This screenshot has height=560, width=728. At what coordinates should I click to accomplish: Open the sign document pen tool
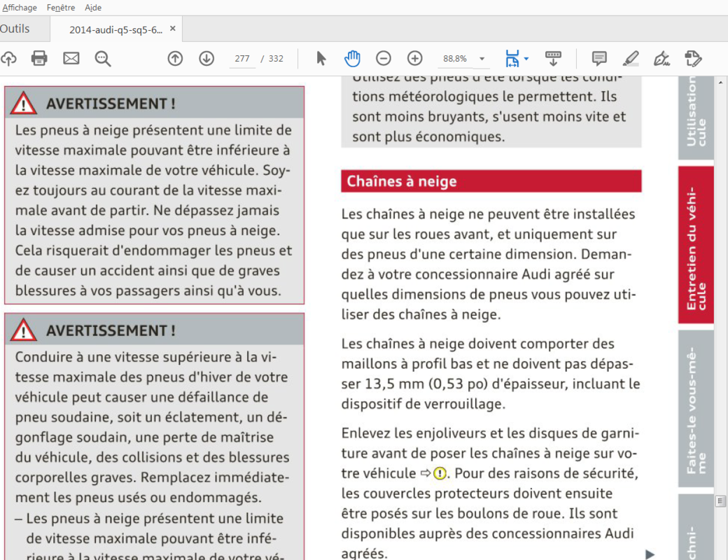(x=661, y=58)
